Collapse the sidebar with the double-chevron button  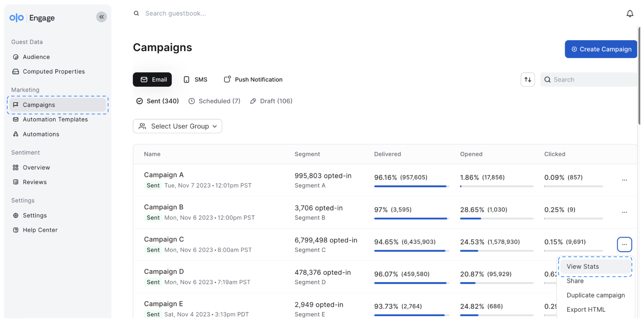click(102, 17)
